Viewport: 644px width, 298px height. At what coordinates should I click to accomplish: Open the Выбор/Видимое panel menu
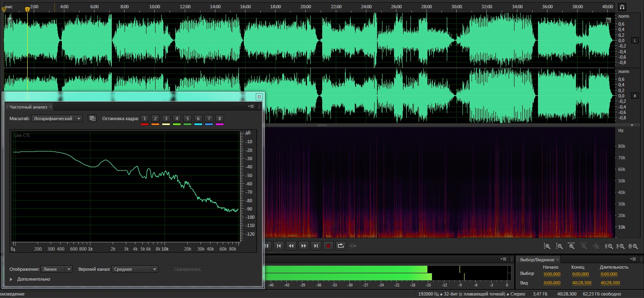(x=634, y=259)
